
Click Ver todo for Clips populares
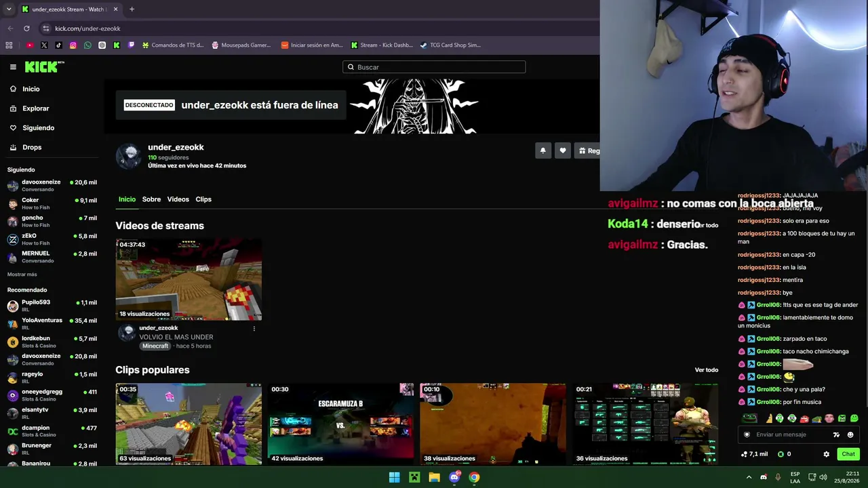707,370
